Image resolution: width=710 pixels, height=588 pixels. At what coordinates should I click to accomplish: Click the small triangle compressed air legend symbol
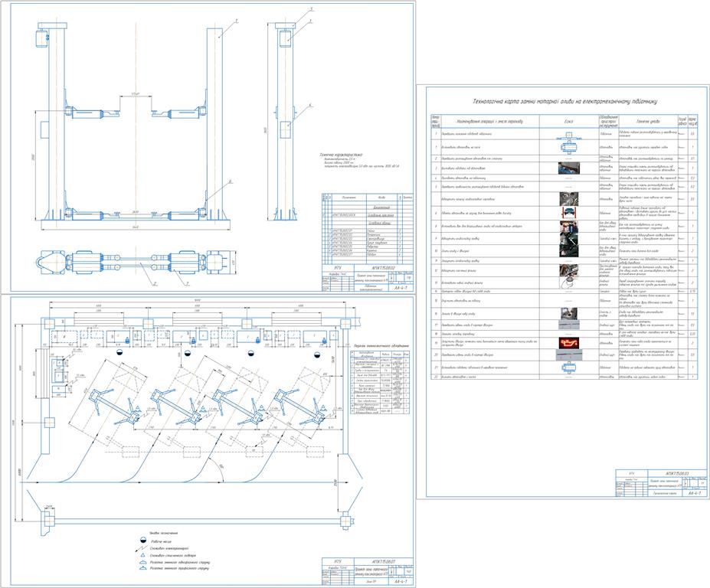tap(142, 554)
